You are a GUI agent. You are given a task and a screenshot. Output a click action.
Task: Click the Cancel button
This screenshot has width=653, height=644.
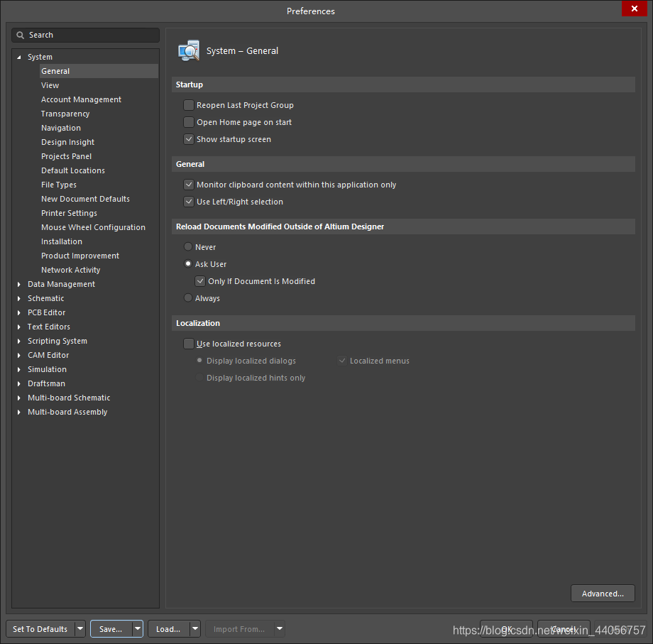pyautogui.click(x=564, y=628)
